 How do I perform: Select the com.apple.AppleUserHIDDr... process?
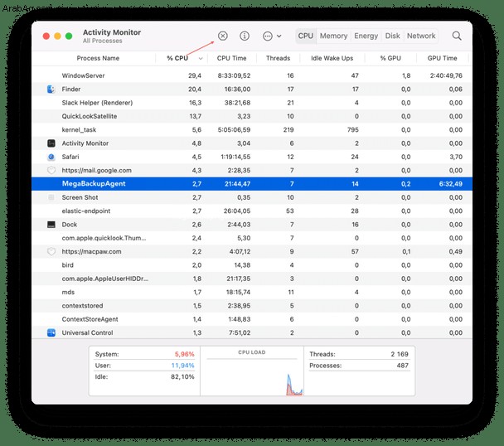(252, 279)
